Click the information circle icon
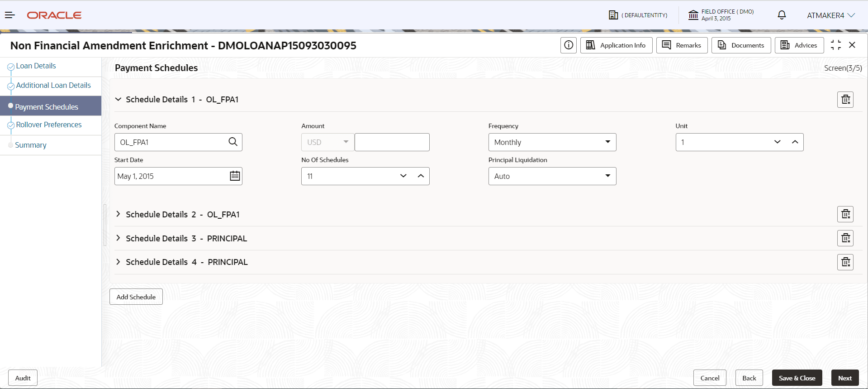This screenshot has width=868, height=389. 569,45
